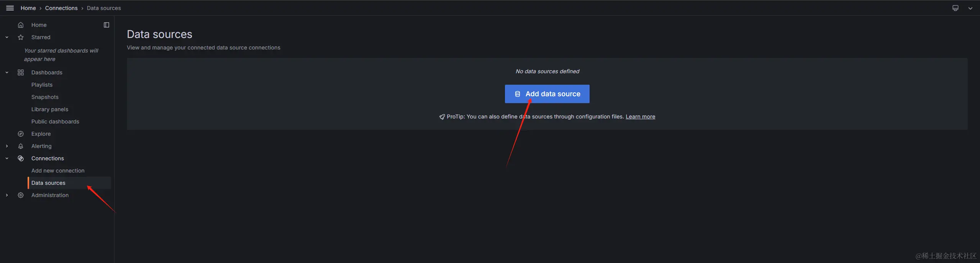
Task: Click the Dashboards grid icon
Action: [x=21, y=72]
